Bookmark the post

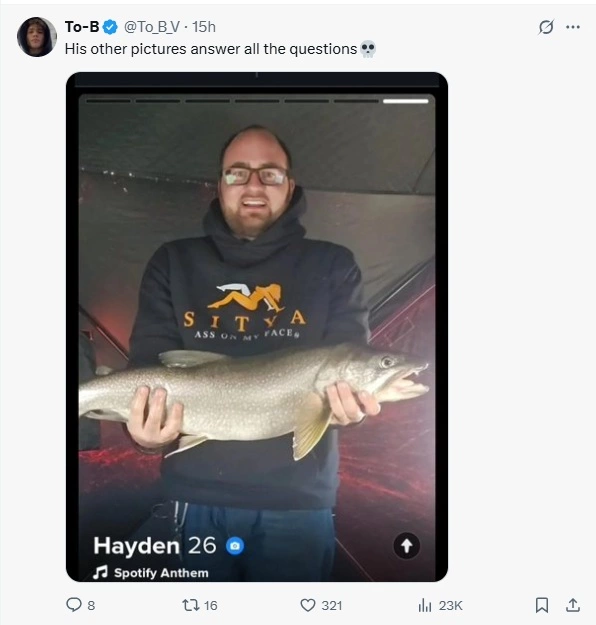tap(541, 605)
